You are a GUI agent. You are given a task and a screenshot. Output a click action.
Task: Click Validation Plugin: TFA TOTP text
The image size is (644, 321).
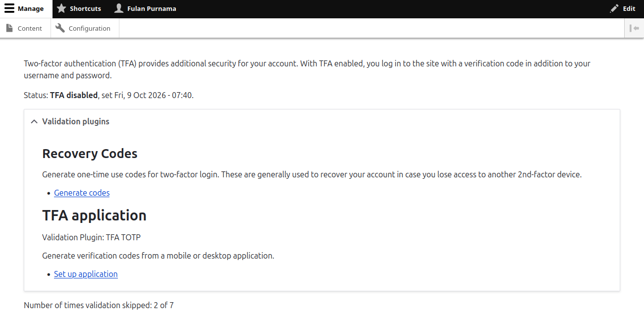tap(91, 237)
